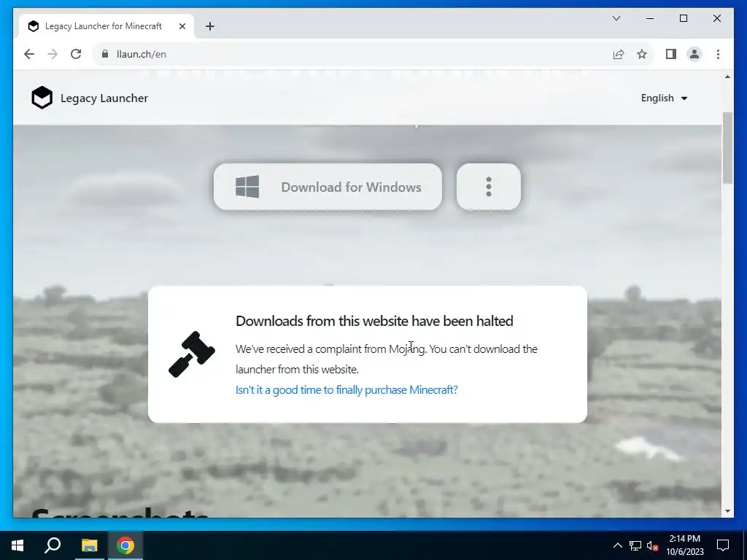Viewport: 747px width, 560px height.
Task: Open File Explorer from taskbar
Action: (89, 545)
